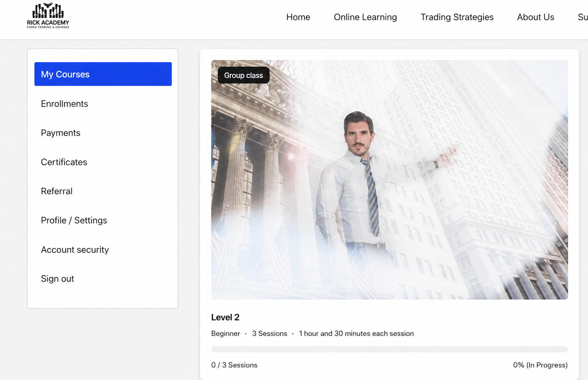Viewport: 588px width, 380px height.
Task: Open Enrollments from the sidebar
Action: (x=64, y=104)
